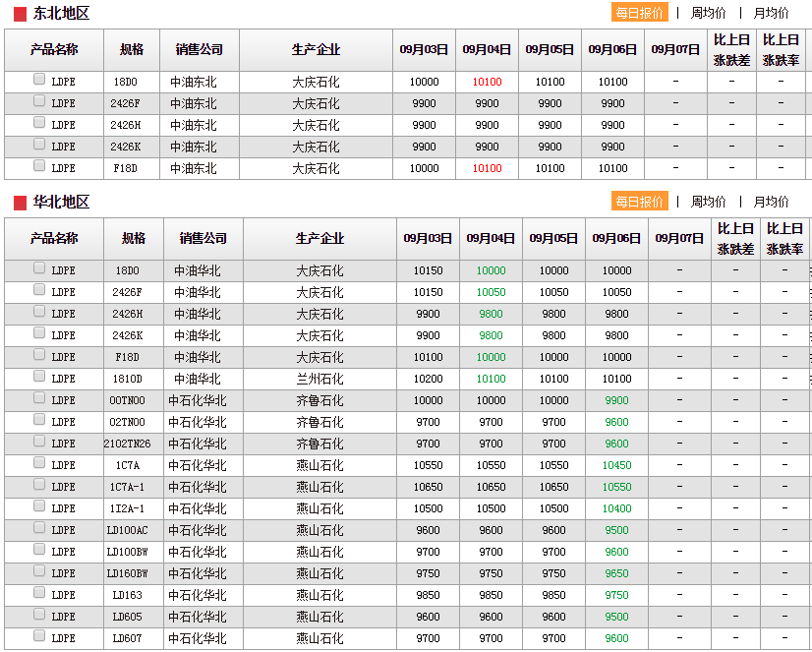Click green 10550 price in 1C7A-1 row
The width and height of the screenshot is (812, 652).
616,487
